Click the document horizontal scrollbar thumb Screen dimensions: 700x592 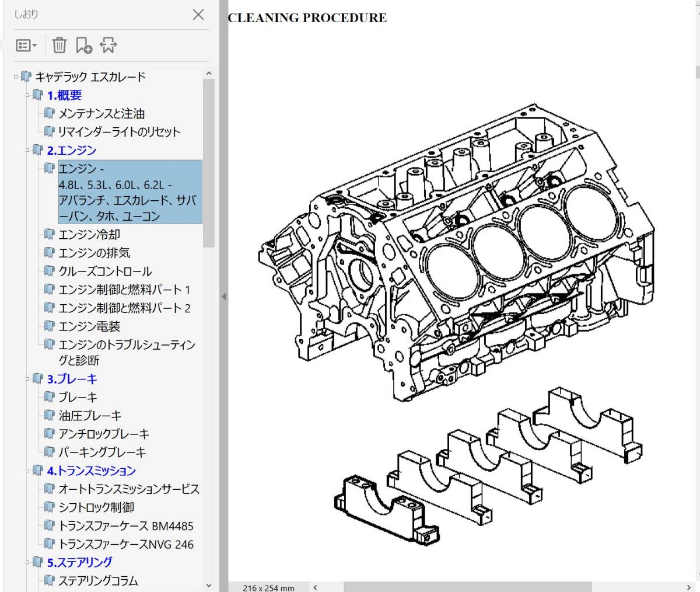coord(467,587)
